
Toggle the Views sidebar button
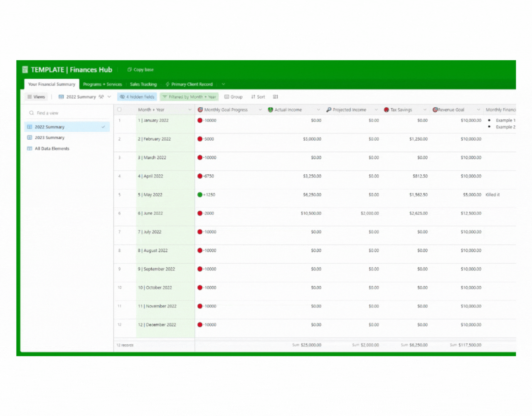36,97
